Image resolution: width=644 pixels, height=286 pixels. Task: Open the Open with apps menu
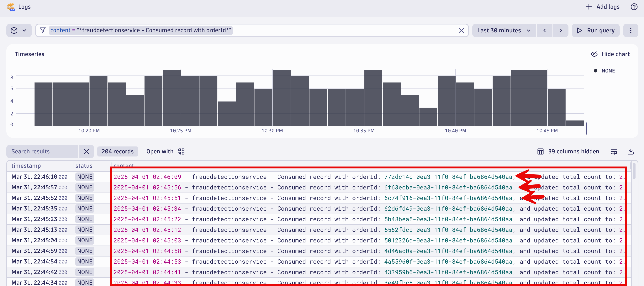tap(166, 151)
